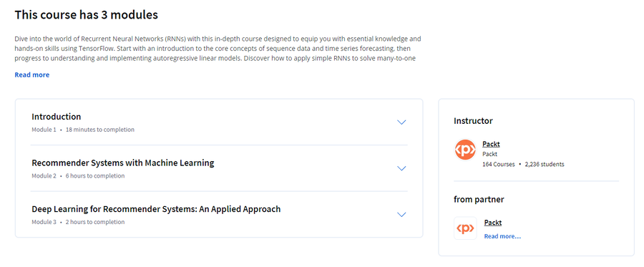This screenshot has height=267, width=644.
Task: Expand the Introduction module chevron
Action: (x=401, y=122)
